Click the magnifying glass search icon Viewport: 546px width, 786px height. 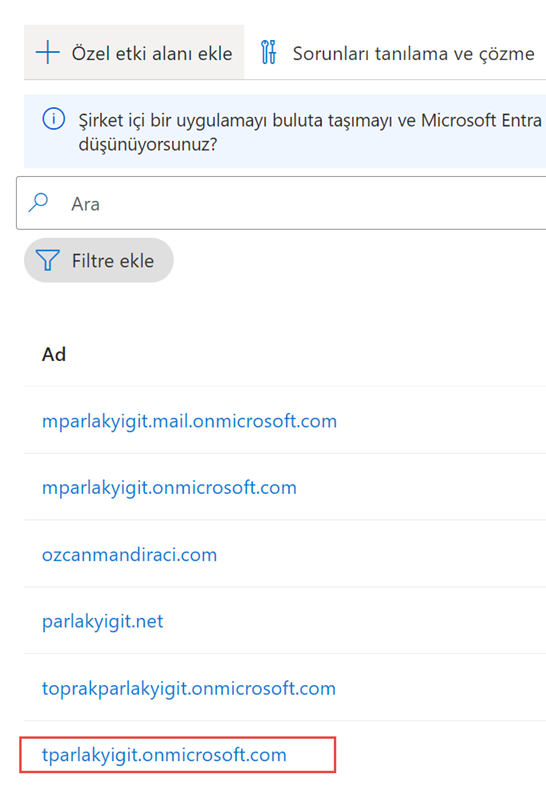[38, 203]
